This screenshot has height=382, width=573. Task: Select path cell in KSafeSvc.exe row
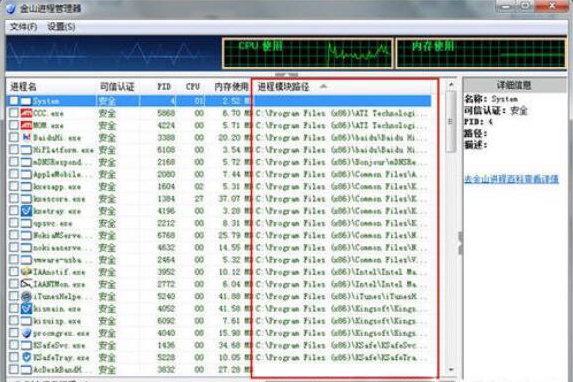pos(341,345)
